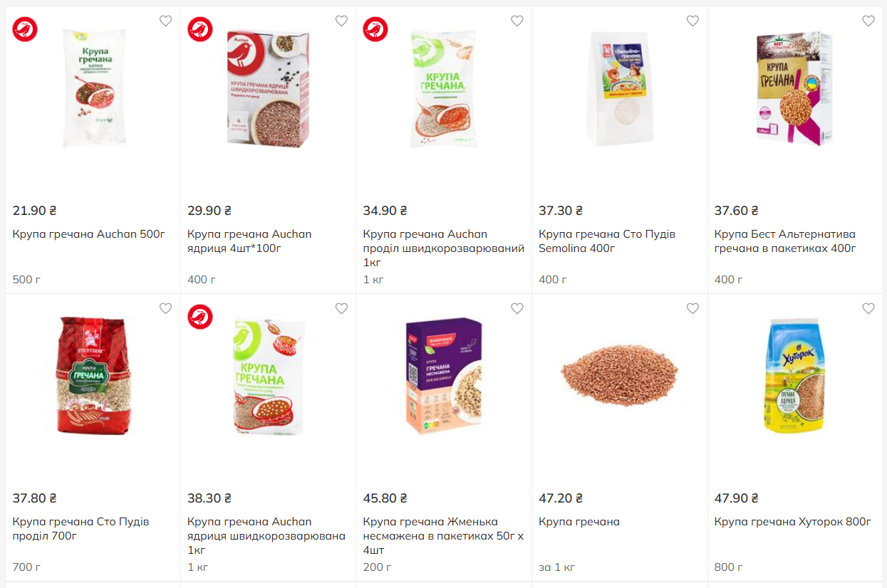Open loose buckwheat pile product image
Screen dimensions: 887x588
coord(619,374)
